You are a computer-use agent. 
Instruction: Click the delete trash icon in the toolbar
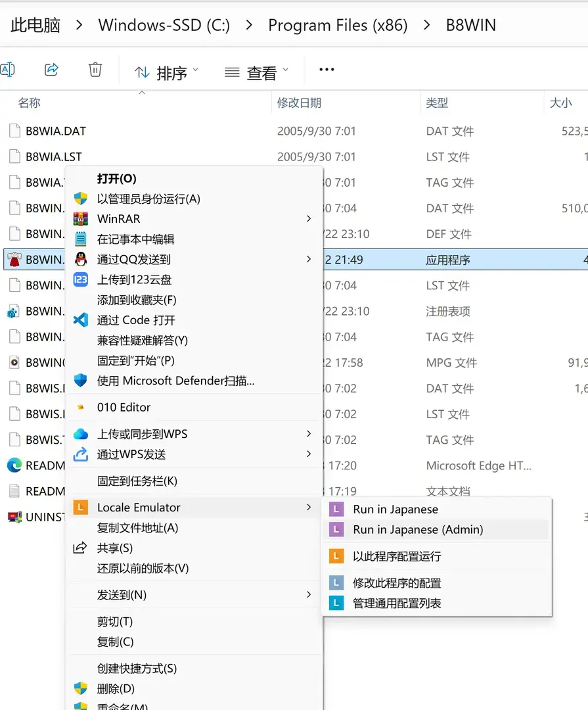[95, 70]
